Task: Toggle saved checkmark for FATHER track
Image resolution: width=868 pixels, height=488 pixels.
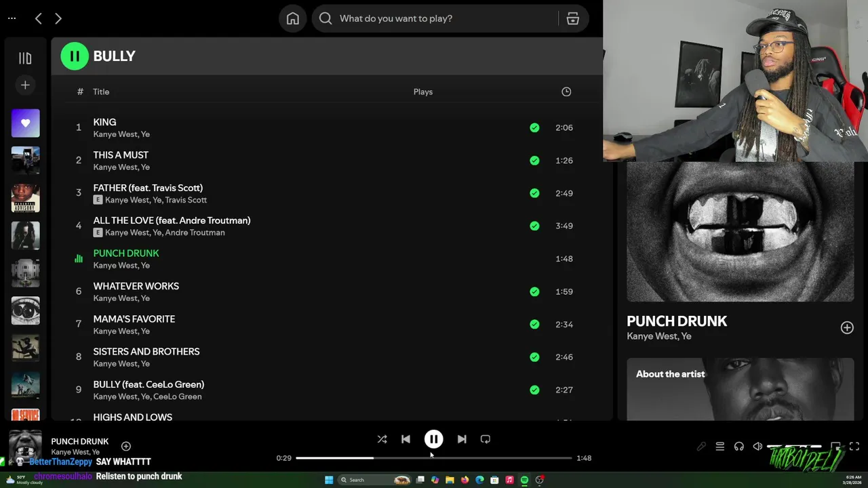Action: click(x=534, y=193)
